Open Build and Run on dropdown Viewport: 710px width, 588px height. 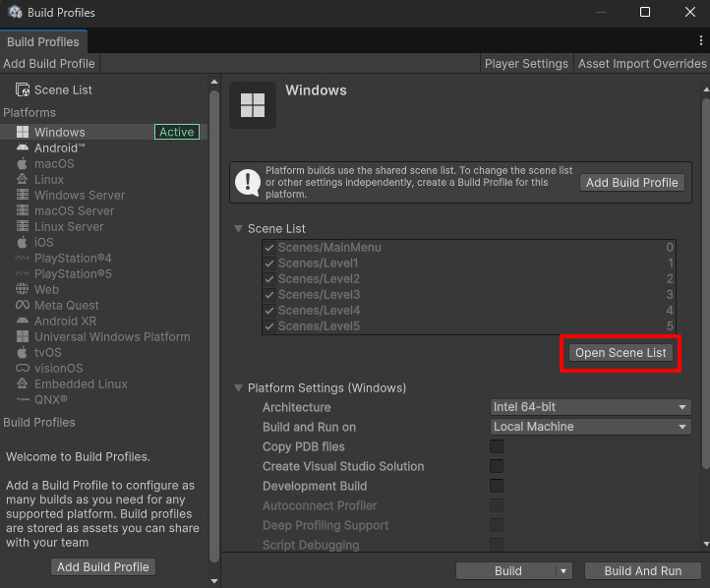(x=590, y=427)
